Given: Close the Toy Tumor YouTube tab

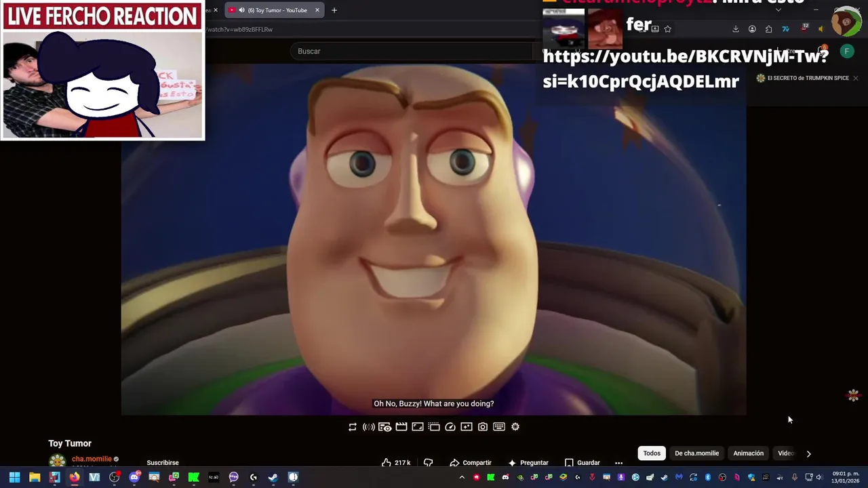Looking at the screenshot, I should click(317, 10).
